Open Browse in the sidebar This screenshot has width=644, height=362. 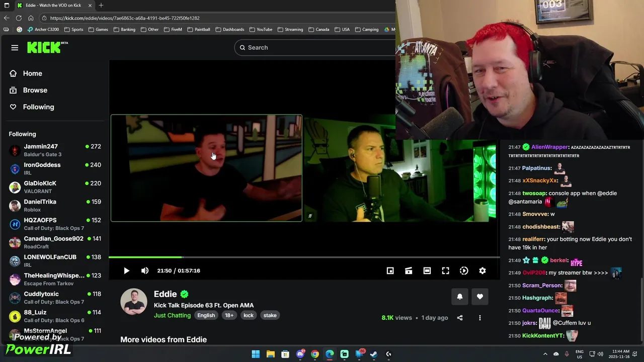pos(35,90)
